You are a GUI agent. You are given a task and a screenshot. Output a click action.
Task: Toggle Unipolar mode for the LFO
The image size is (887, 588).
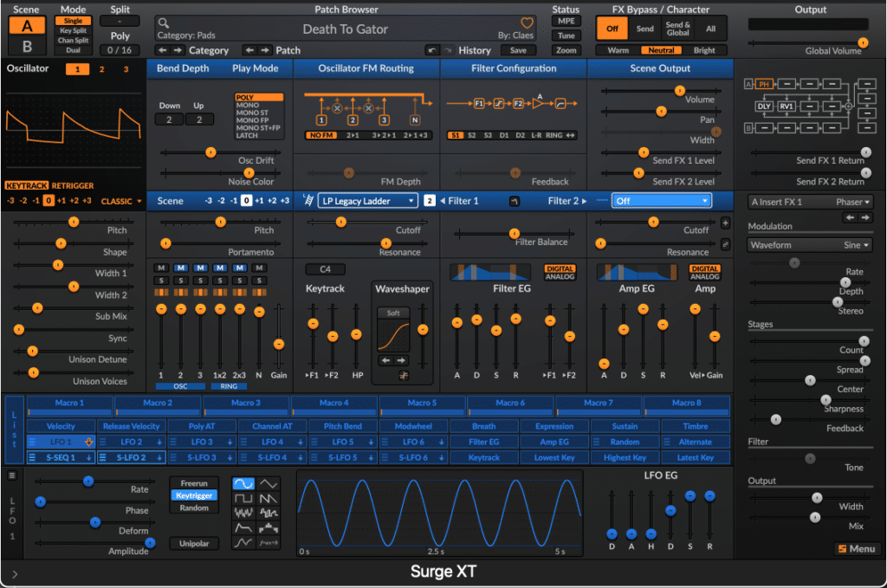[x=192, y=543]
